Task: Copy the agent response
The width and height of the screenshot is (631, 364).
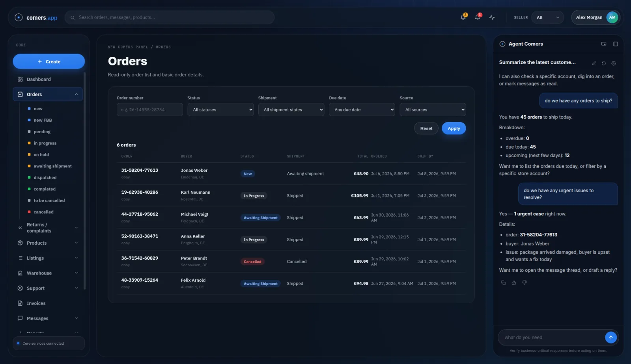Action: pos(503,283)
